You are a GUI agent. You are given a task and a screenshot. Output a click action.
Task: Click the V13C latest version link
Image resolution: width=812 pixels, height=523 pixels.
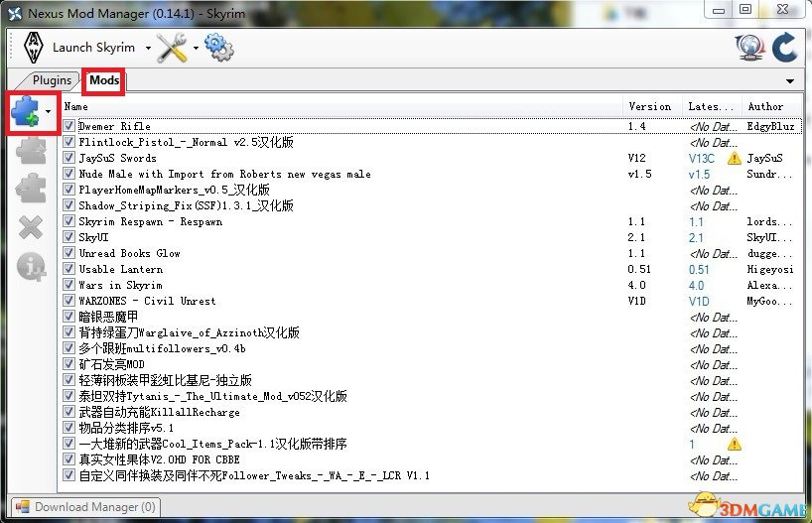click(701, 159)
